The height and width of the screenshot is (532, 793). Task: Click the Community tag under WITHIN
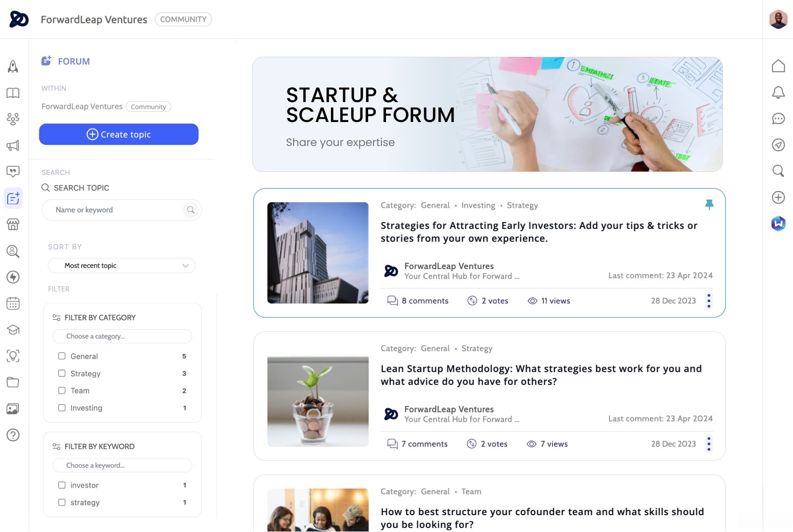pyautogui.click(x=148, y=107)
